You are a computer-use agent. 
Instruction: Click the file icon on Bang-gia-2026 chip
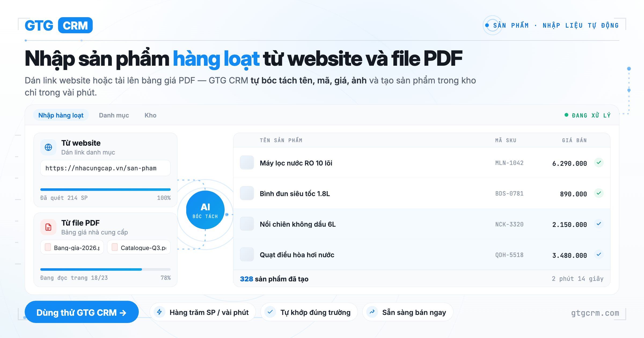point(48,247)
